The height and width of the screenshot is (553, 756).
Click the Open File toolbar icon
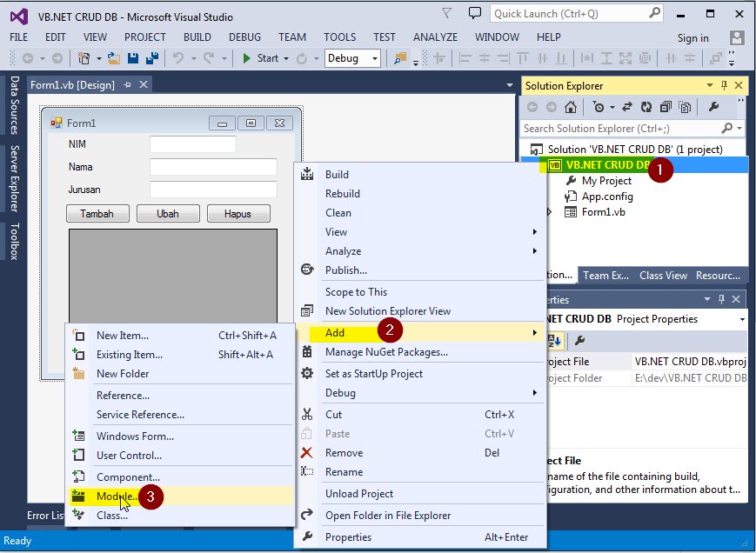coord(114,58)
